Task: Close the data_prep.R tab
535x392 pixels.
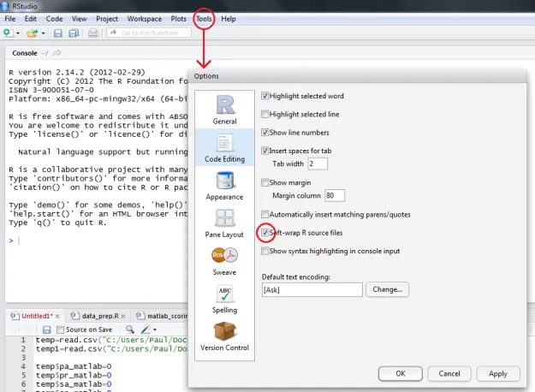Action: click(x=122, y=317)
